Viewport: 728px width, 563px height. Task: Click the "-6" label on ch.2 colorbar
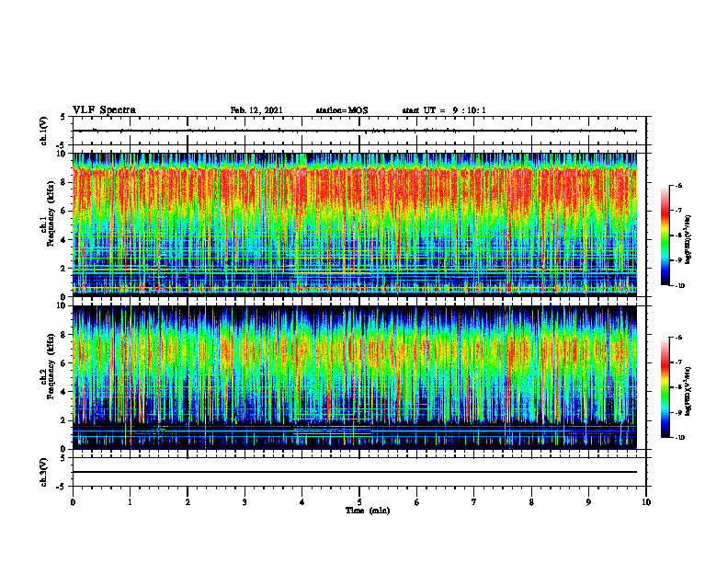tap(678, 338)
